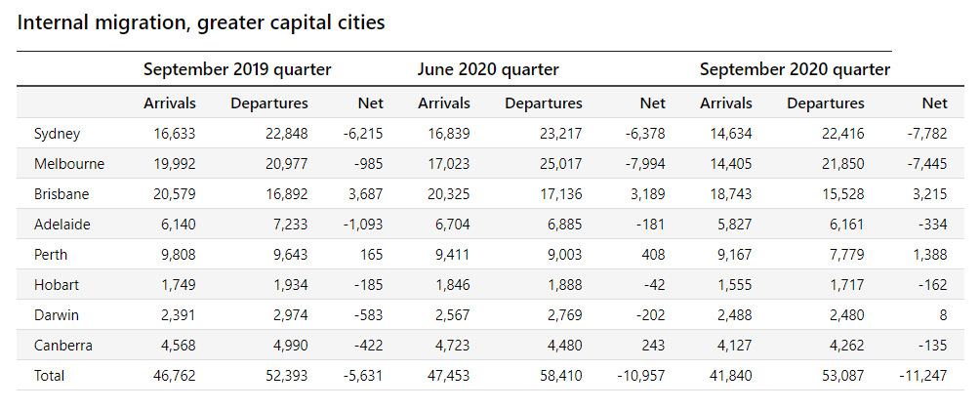Click the Darwin row label

(x=57, y=315)
